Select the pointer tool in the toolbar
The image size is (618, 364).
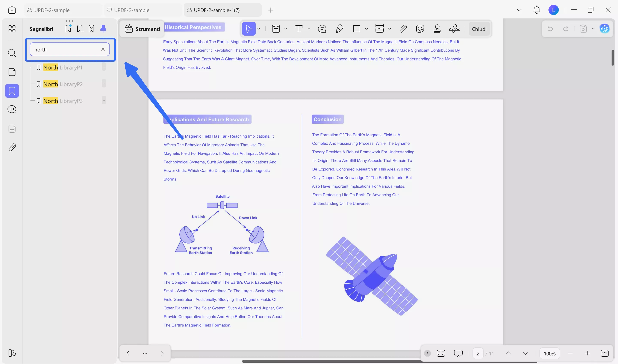[249, 29]
